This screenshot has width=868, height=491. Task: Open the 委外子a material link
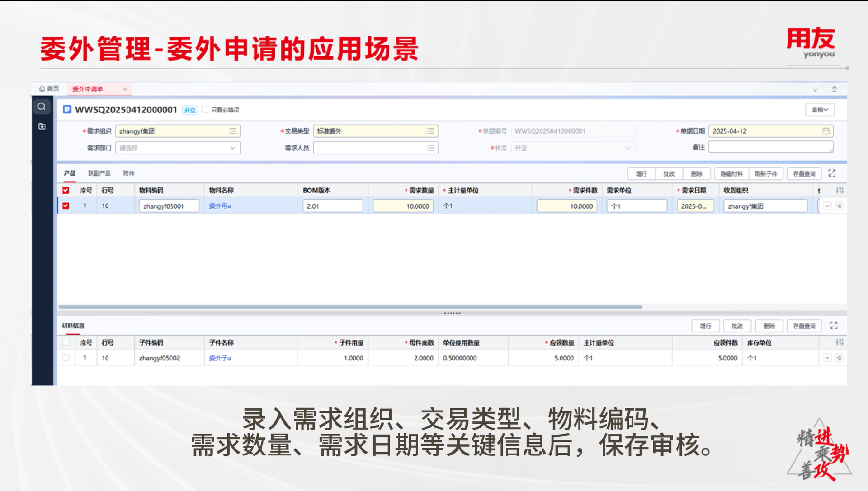[x=220, y=358]
